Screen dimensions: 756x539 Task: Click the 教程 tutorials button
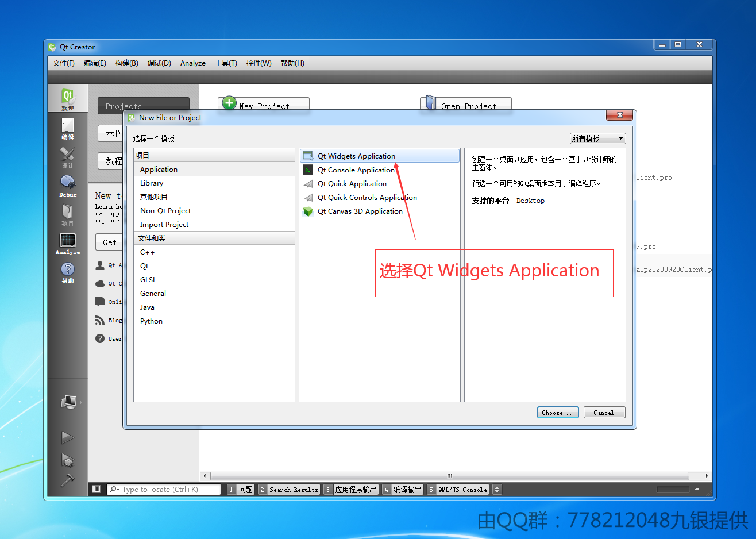pyautogui.click(x=110, y=161)
